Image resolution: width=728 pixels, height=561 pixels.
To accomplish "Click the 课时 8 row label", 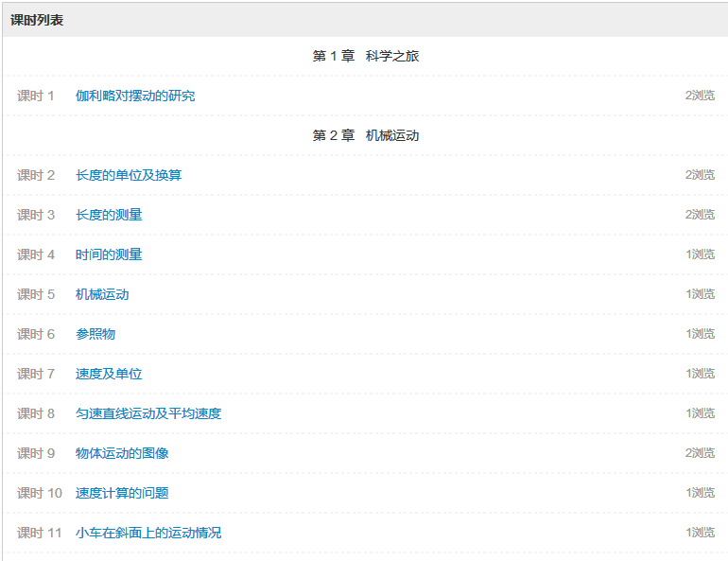I will pyautogui.click(x=36, y=413).
